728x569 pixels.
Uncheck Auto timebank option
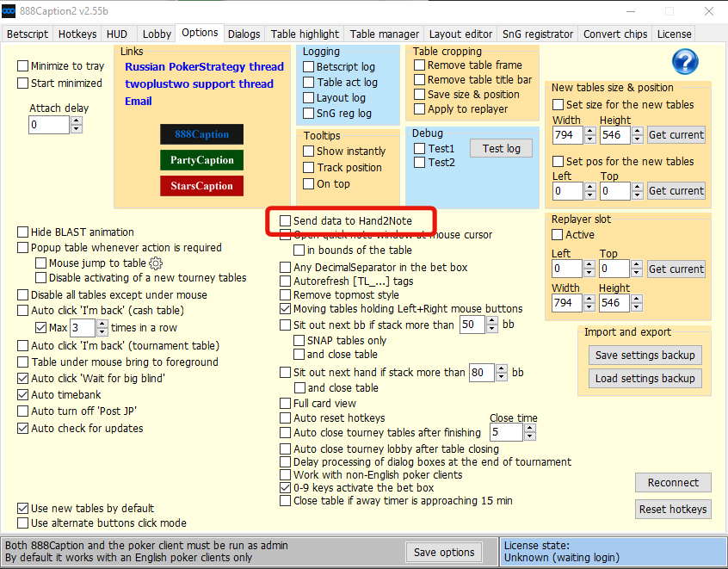pyautogui.click(x=22, y=395)
